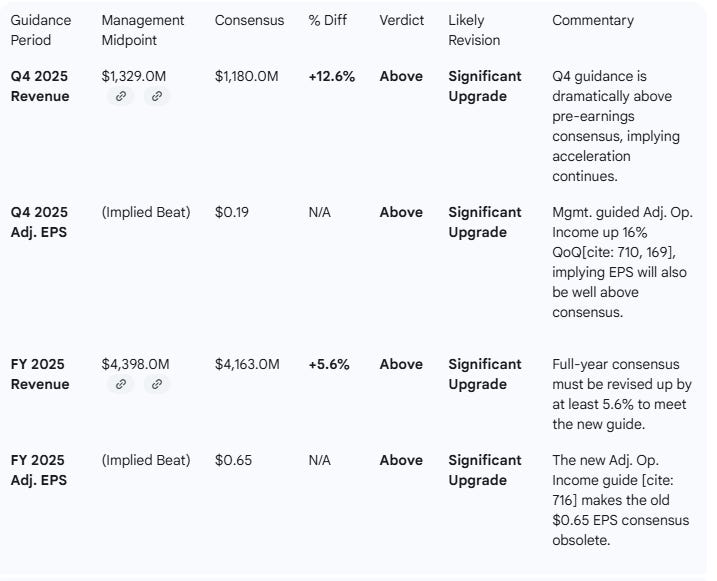
Task: Select the Q4 2025 Adj. EPS row label
Action: [x=40, y=222]
